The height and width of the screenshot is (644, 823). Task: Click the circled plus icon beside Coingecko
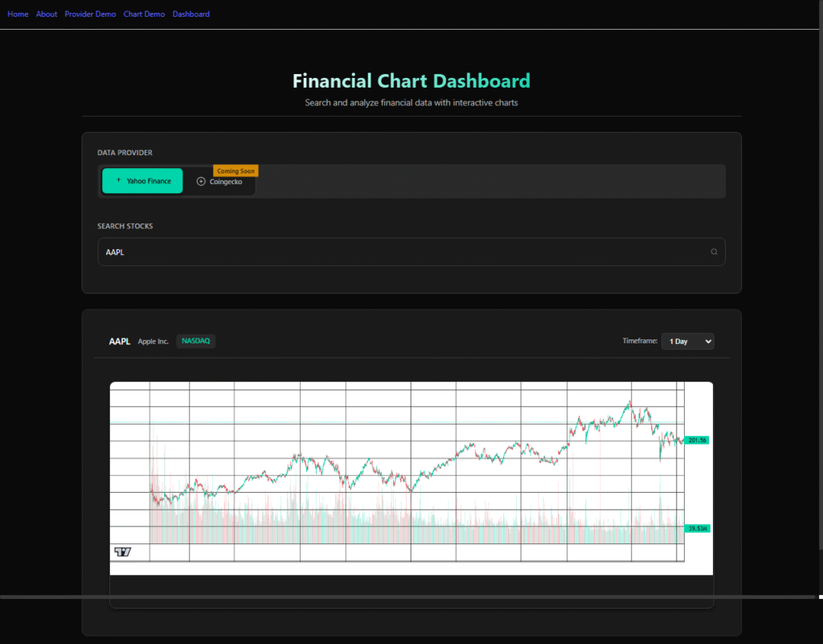201,182
